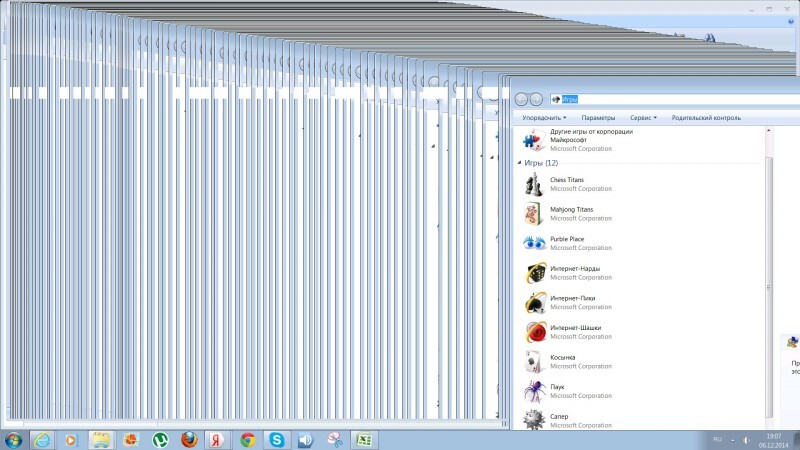Screen dimensions: 800x450
Task: Click the scroll up arrow in games list
Action: (x=769, y=131)
